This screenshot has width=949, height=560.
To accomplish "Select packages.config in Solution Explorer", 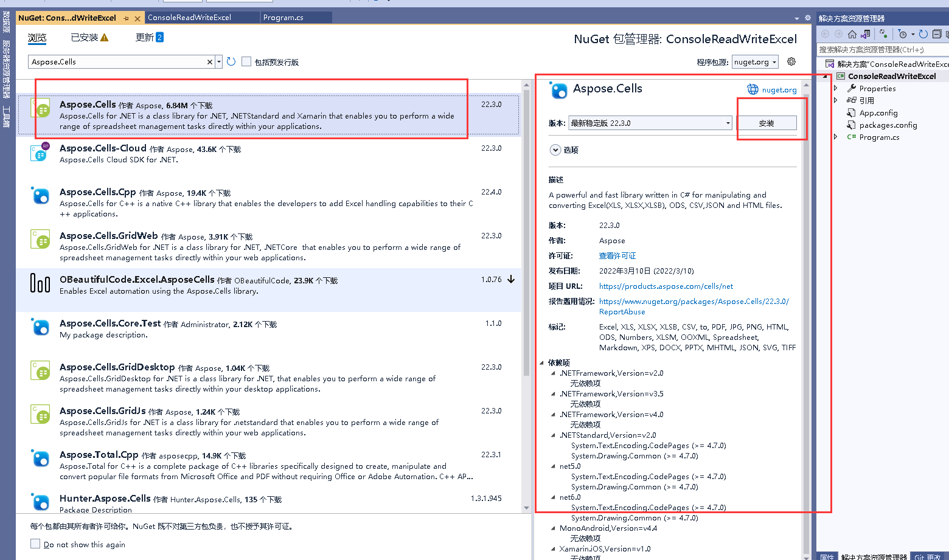I will (888, 125).
